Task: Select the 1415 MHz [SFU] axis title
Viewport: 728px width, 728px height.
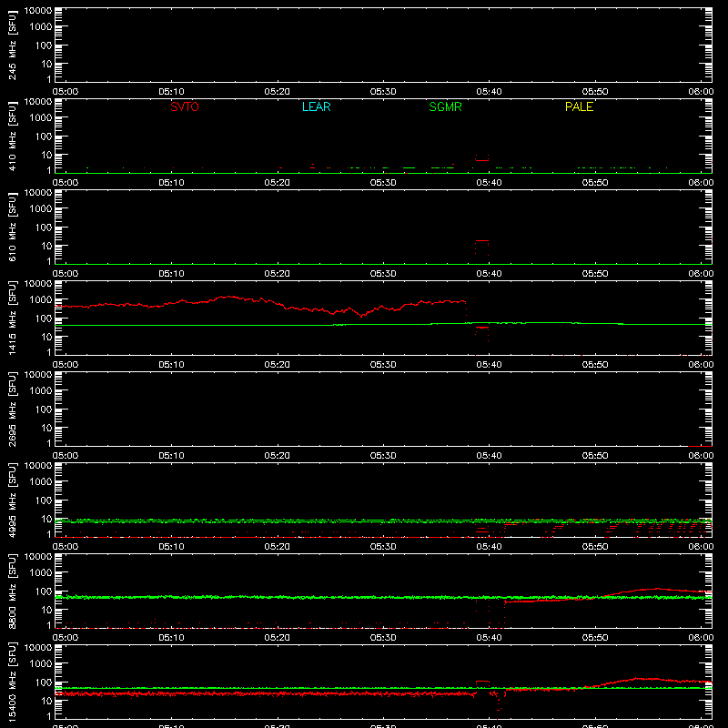Action: 12,318
